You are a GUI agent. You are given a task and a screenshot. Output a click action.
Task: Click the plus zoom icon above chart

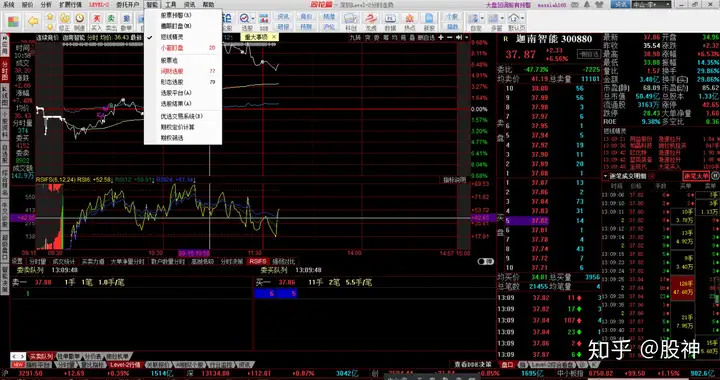tap(441, 37)
